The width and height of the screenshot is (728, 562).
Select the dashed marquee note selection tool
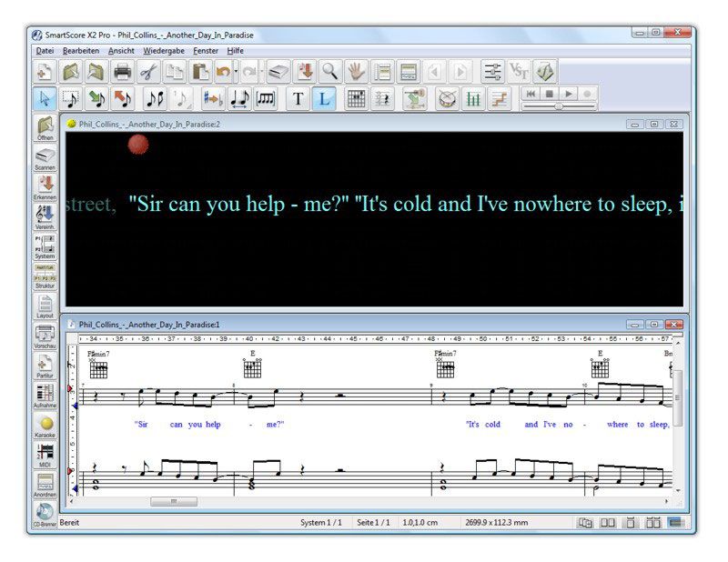click(71, 98)
